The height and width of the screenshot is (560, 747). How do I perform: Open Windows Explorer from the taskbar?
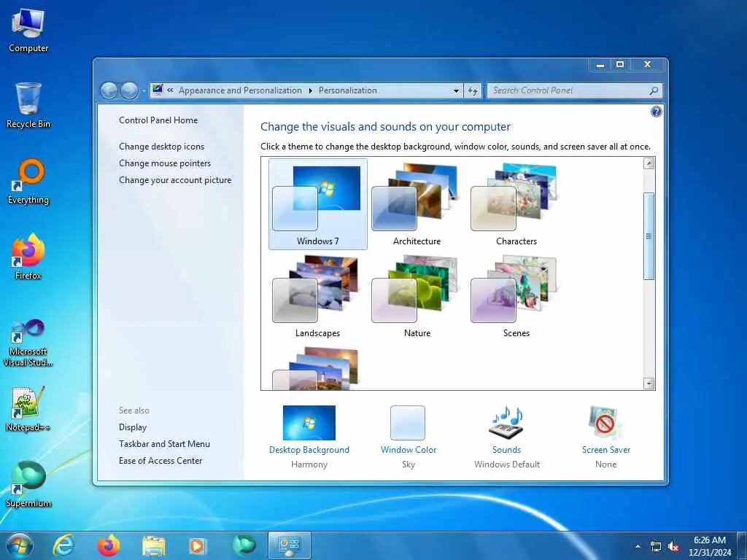pos(153,545)
